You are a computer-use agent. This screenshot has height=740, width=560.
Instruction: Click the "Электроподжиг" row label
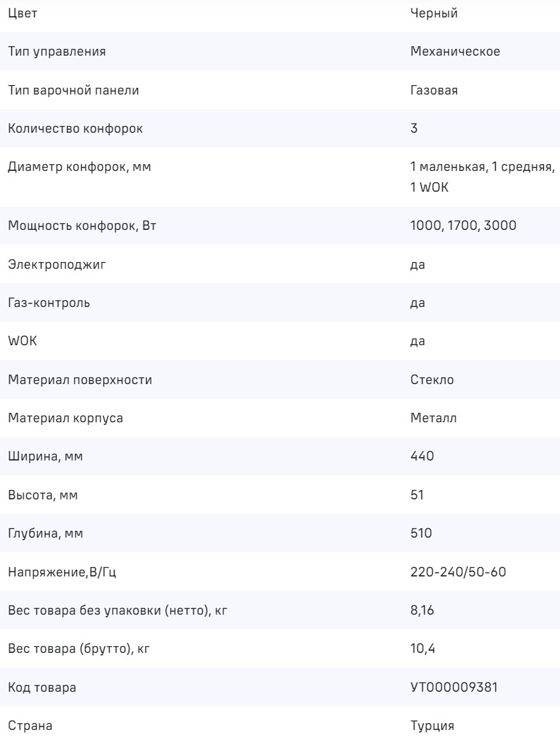tap(56, 264)
